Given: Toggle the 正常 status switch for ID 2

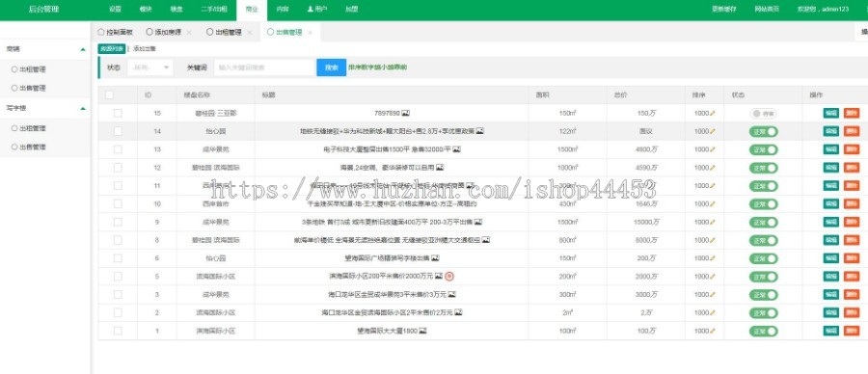Looking at the screenshot, I should pos(763,313).
